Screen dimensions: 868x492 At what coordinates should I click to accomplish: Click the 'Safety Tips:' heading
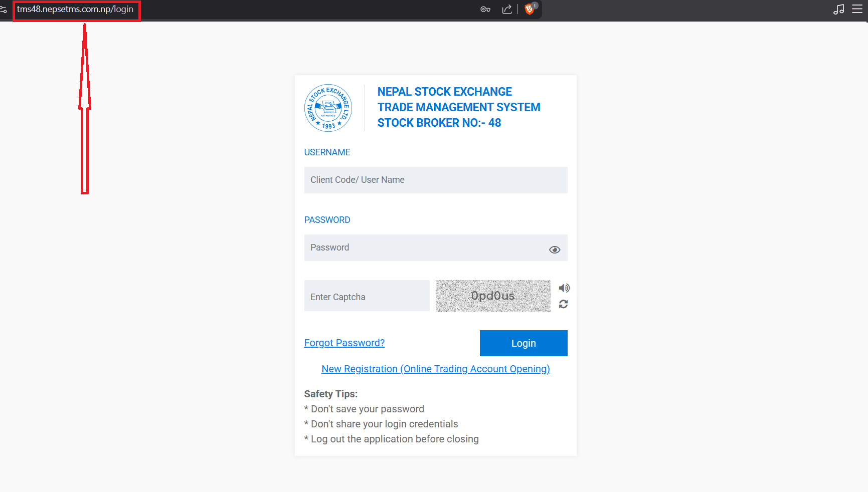pos(331,394)
